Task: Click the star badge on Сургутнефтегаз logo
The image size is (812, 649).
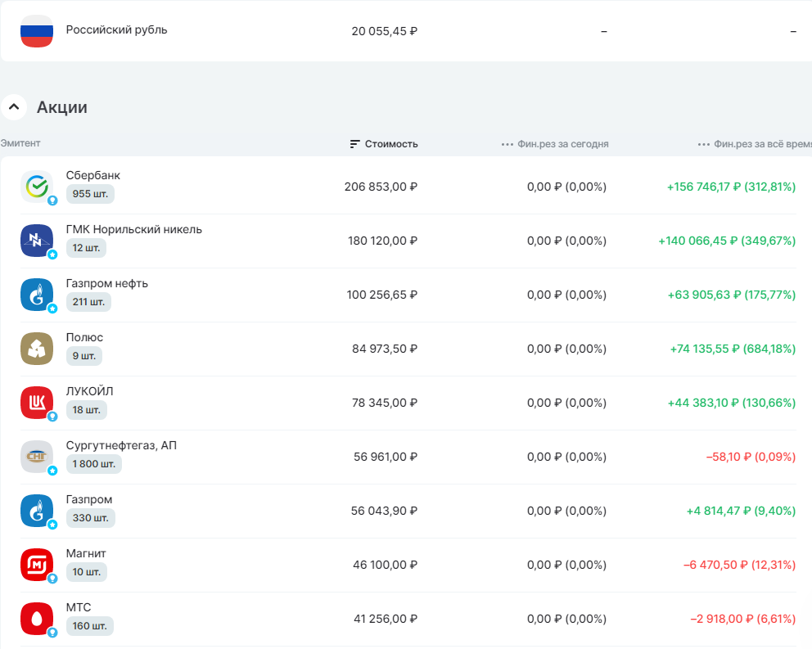Action: tap(52, 471)
